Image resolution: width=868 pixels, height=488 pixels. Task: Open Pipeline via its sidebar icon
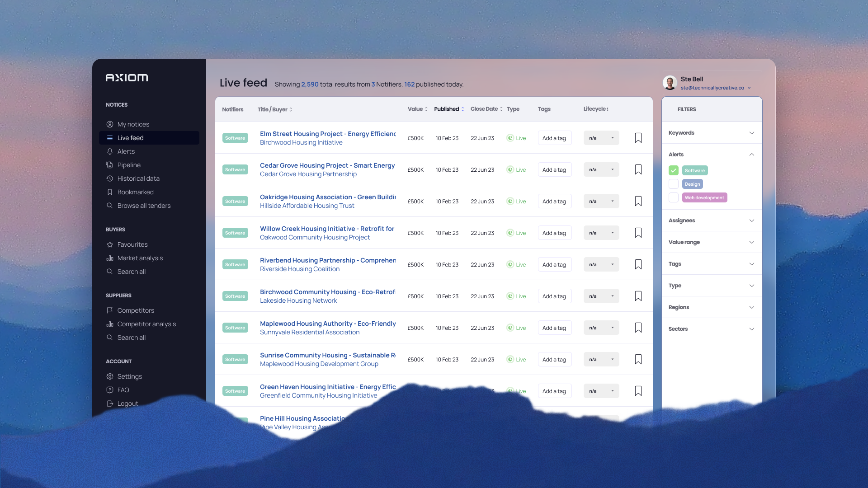[x=110, y=165]
